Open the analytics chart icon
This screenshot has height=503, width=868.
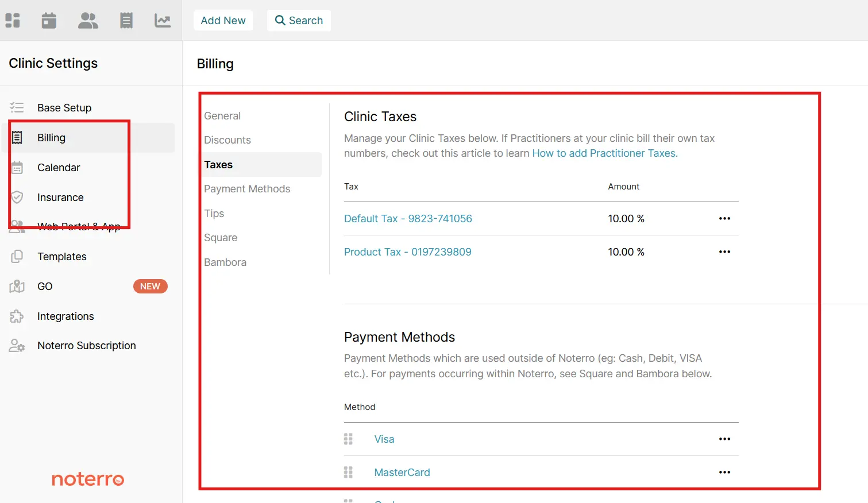tap(163, 20)
